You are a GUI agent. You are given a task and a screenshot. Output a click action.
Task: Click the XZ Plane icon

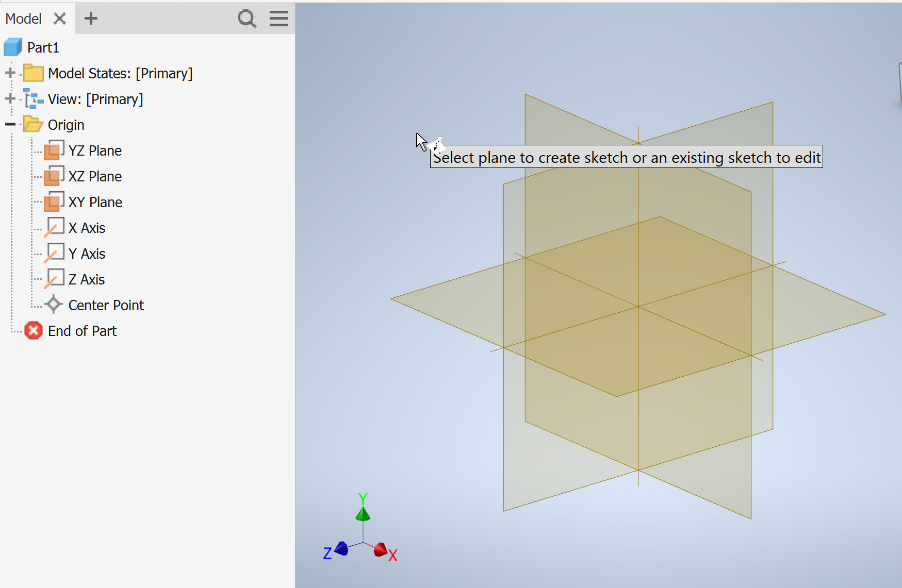click(54, 176)
